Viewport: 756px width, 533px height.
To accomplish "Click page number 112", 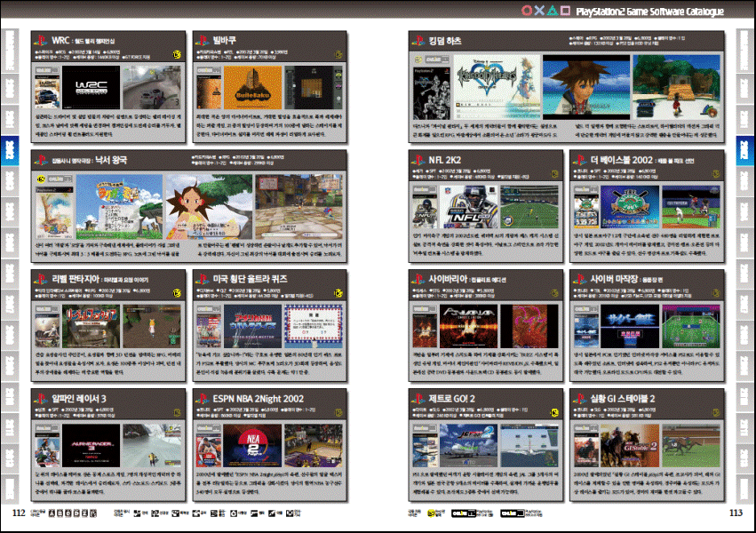I will coord(19,513).
